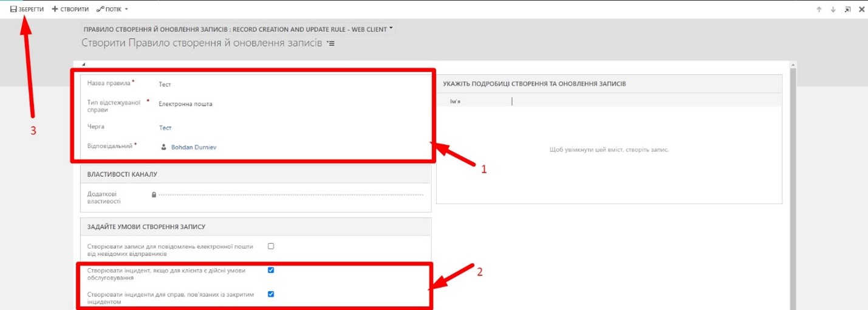Click the person icon next to Bohdan Durniev

(x=163, y=146)
